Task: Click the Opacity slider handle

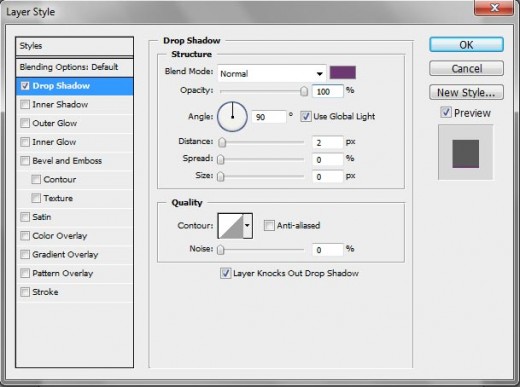Action: coord(304,91)
